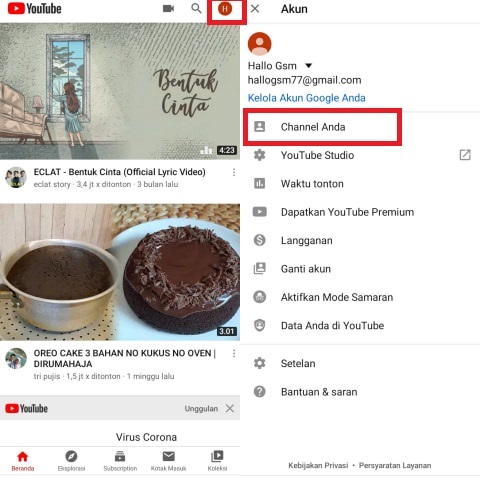Click the Akun panel title
The width and height of the screenshot is (480, 480).
pyautogui.click(x=294, y=9)
